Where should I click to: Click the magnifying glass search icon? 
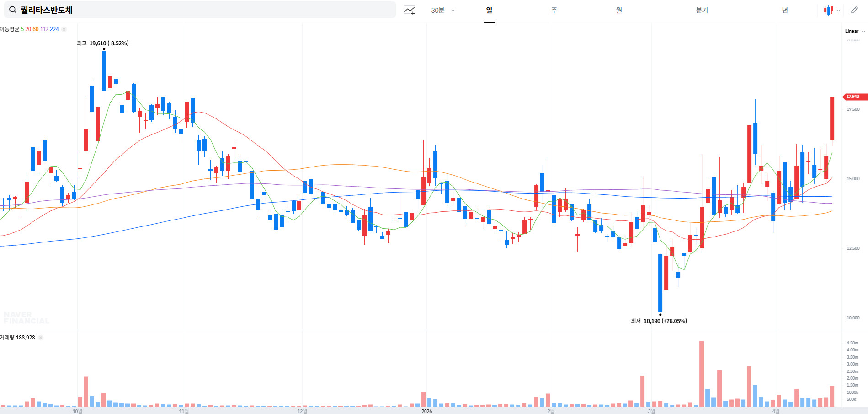[13, 10]
